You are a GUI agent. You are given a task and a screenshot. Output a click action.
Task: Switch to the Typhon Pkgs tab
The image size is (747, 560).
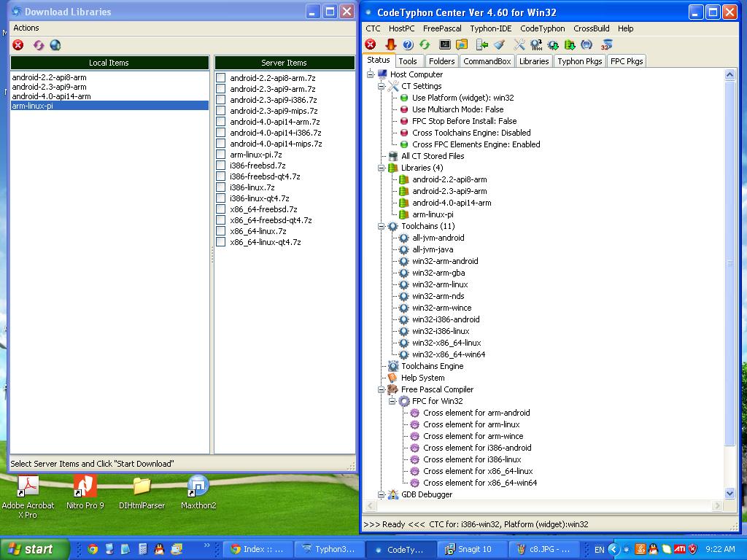(x=580, y=61)
